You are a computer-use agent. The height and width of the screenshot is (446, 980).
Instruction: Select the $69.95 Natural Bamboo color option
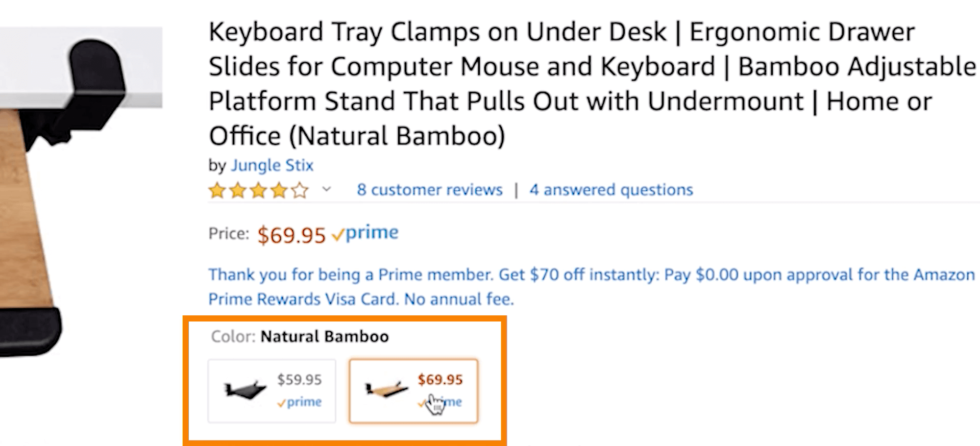(x=413, y=391)
